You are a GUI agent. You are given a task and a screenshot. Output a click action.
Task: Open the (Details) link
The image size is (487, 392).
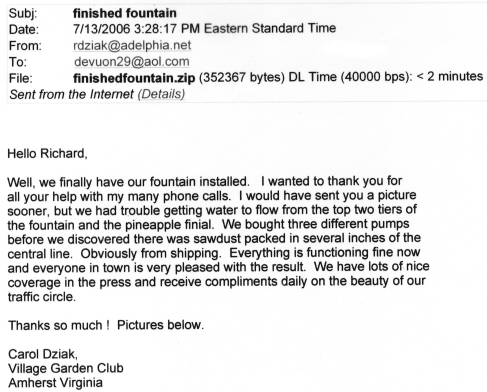(x=161, y=94)
